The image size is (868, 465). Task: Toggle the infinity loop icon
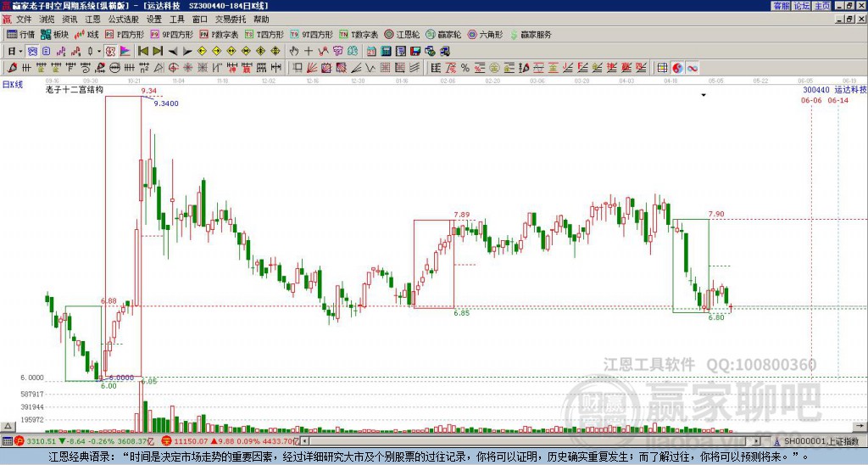(x=692, y=68)
